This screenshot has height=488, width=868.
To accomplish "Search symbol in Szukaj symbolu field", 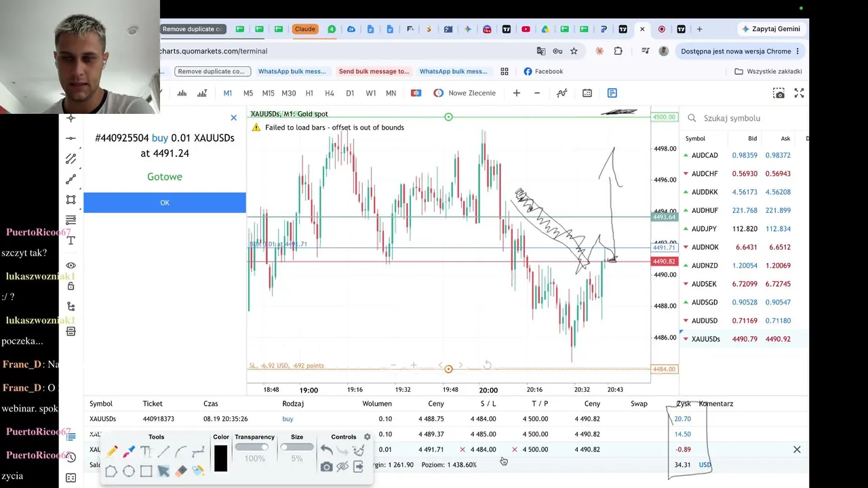I will pyautogui.click(x=746, y=118).
